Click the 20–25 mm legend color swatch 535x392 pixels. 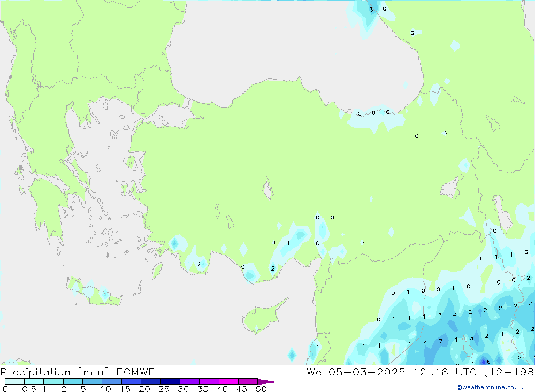150,381
